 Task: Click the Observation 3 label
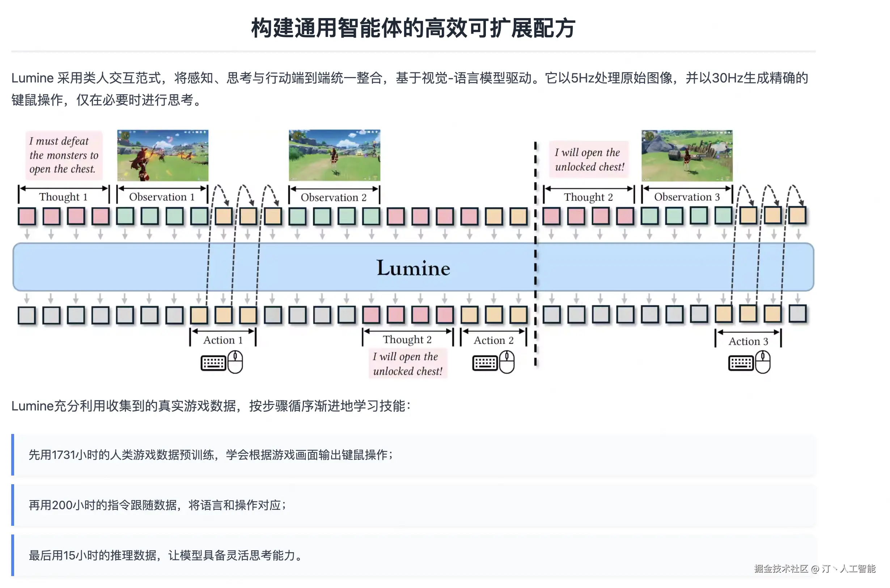click(x=686, y=197)
